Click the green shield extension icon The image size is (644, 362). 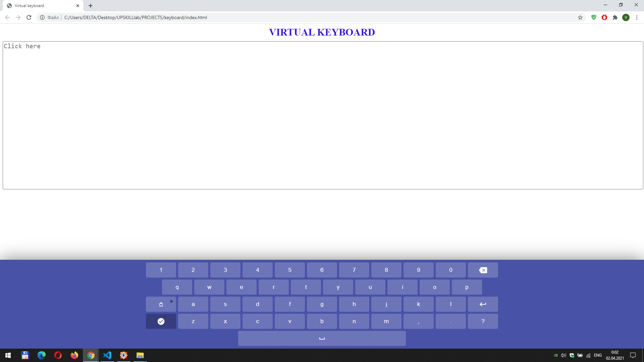[x=594, y=17]
